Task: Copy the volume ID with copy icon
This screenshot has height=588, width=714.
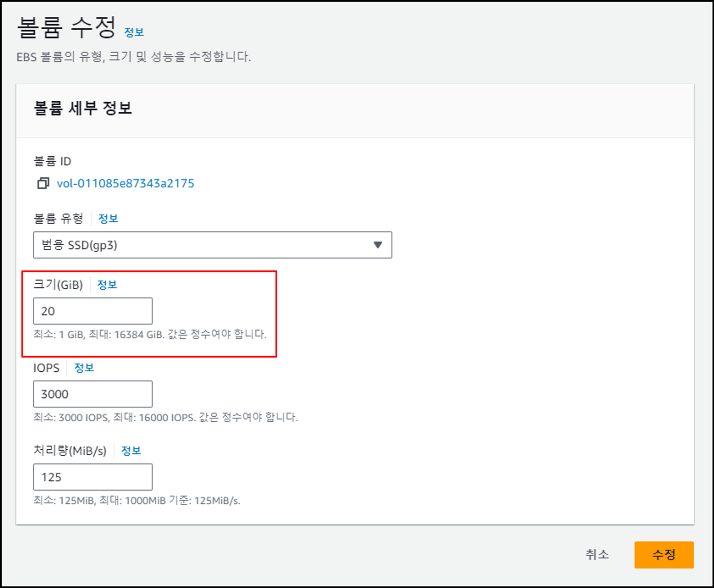Action: tap(43, 183)
